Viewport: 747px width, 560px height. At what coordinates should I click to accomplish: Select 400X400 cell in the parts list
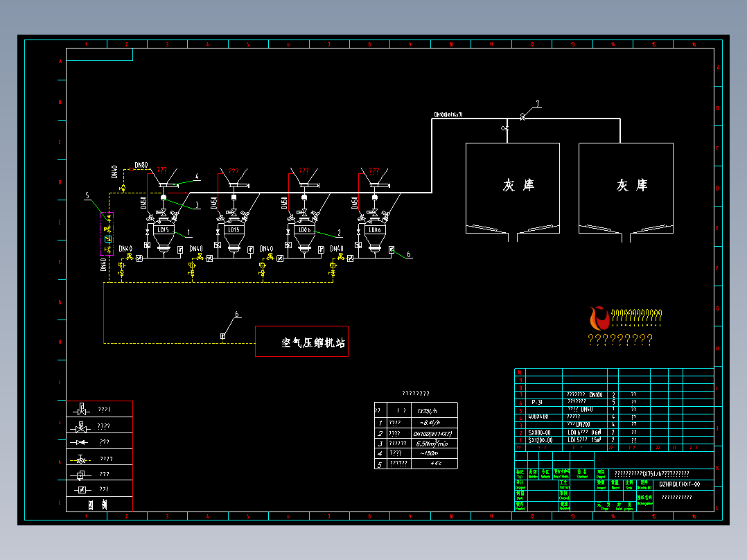point(538,417)
